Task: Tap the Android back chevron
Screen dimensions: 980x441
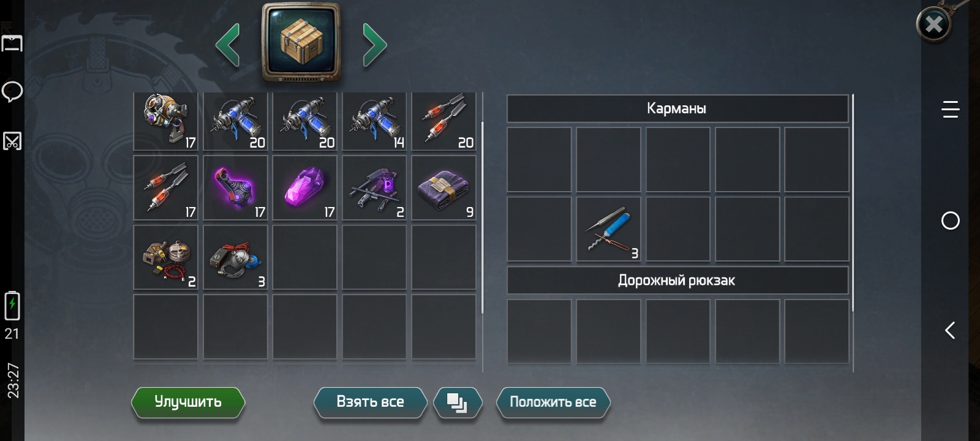Action: tap(950, 331)
